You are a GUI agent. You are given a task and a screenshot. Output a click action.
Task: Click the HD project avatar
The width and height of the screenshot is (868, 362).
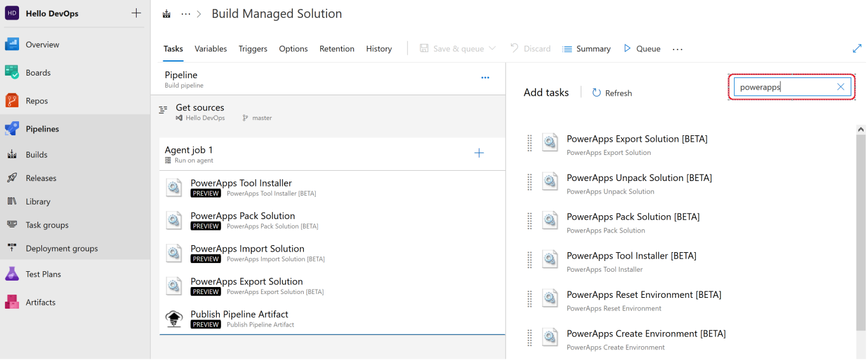coord(12,13)
